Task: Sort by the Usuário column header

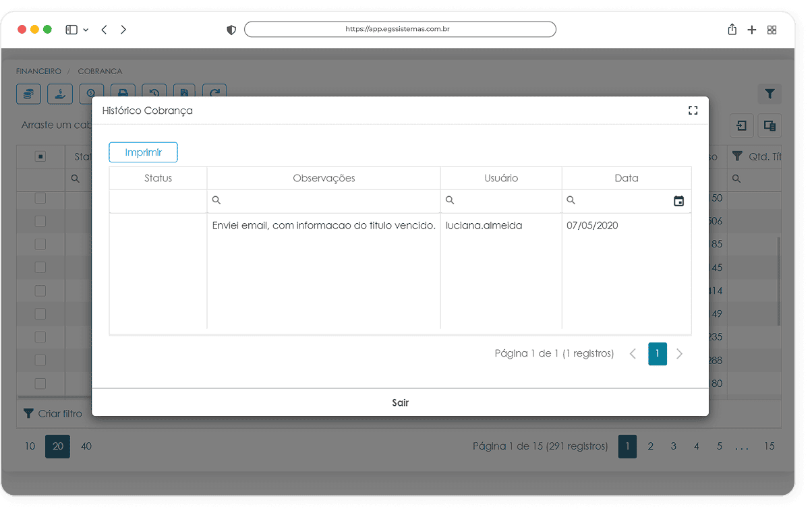Action: point(501,179)
